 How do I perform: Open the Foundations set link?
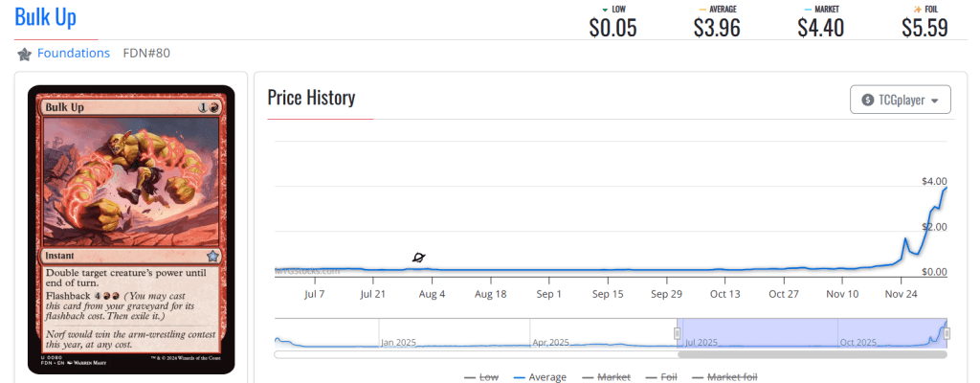coord(73,54)
